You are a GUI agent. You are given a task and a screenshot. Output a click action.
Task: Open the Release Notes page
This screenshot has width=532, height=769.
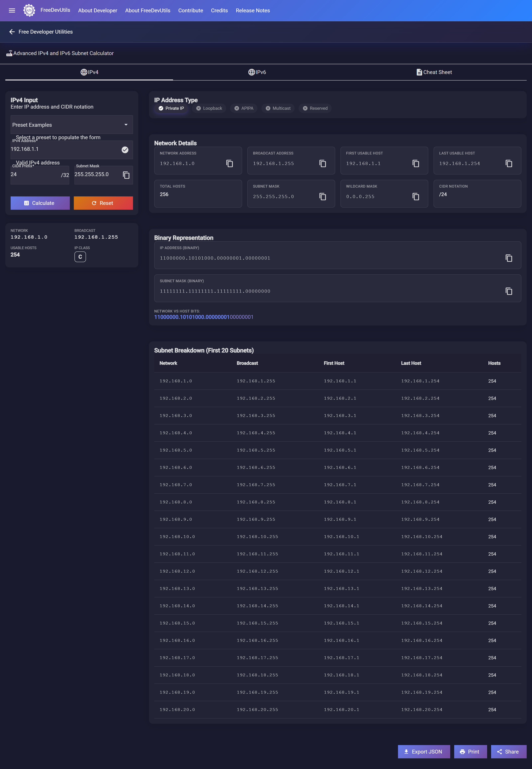point(253,10)
